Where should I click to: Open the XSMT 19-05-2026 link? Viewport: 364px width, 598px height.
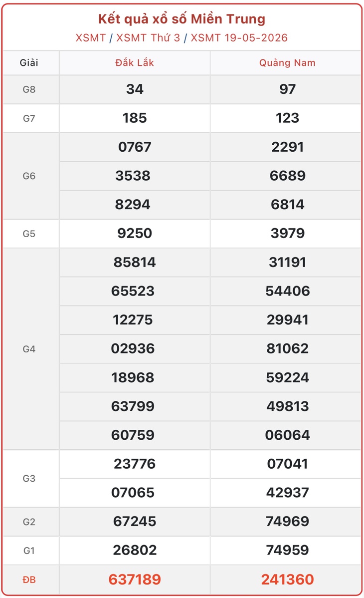click(x=239, y=38)
